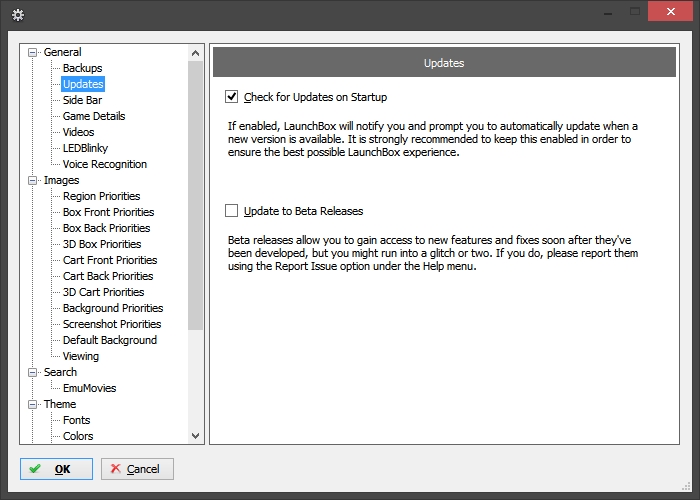Viewport: 700px width, 500px height.
Task: Open Box Front Priorities
Action: pos(108,212)
